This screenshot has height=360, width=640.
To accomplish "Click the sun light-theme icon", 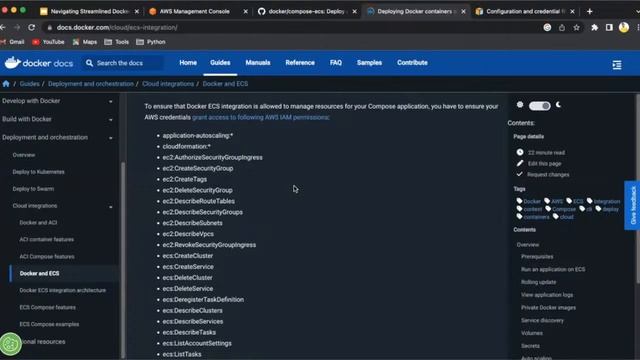I will coord(520,105).
